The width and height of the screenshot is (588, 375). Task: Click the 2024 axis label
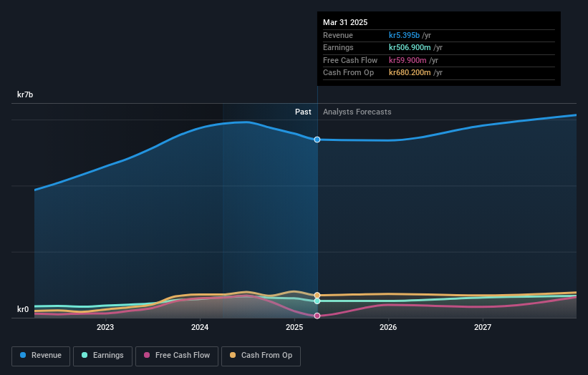point(200,327)
